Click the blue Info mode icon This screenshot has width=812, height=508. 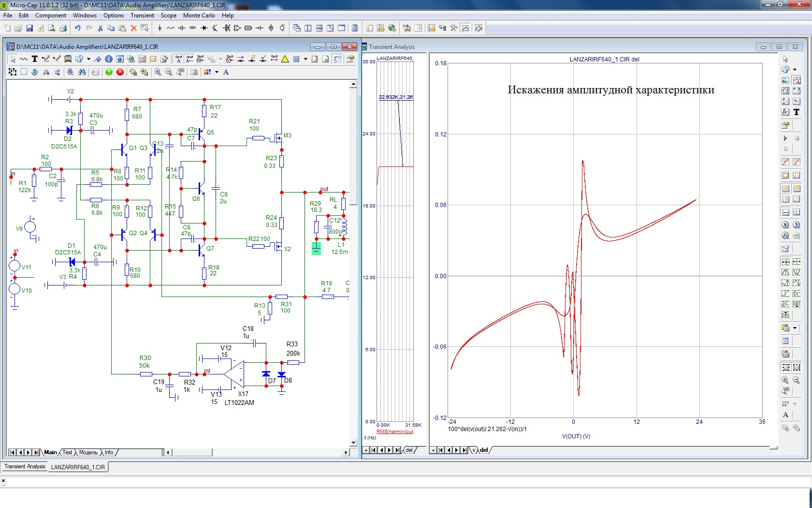tap(109, 59)
